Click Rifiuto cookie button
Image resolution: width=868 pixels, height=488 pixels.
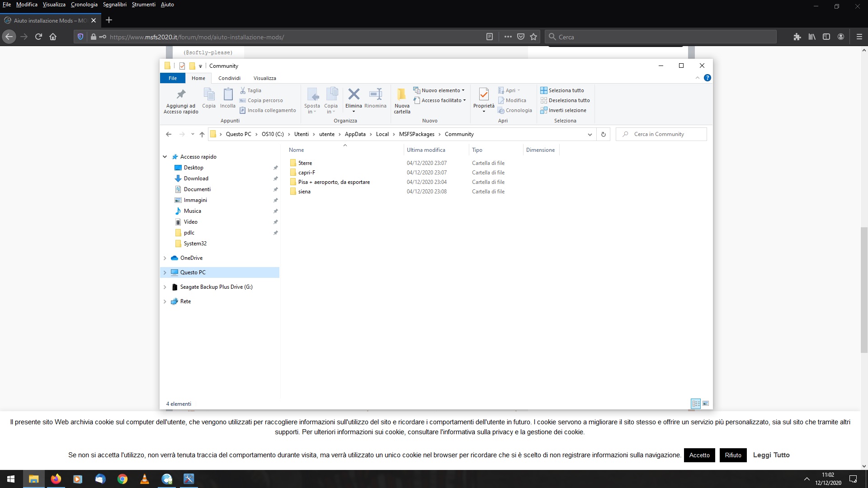pyautogui.click(x=733, y=455)
